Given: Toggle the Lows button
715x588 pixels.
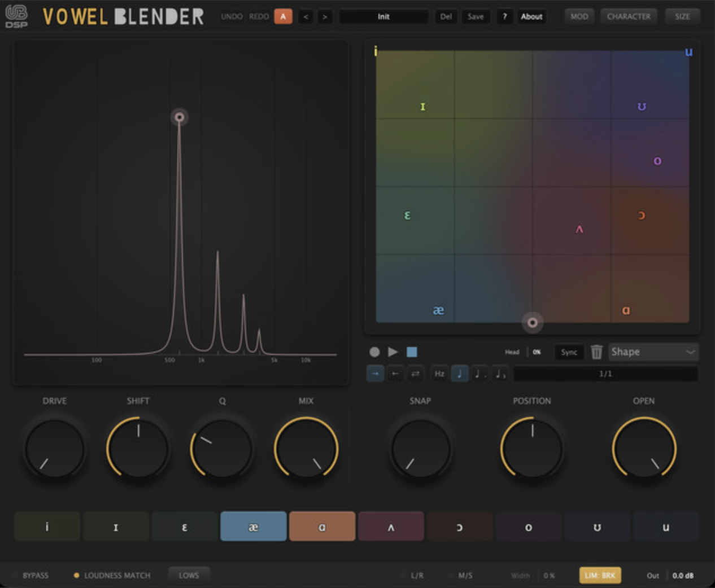Looking at the screenshot, I should [x=189, y=575].
